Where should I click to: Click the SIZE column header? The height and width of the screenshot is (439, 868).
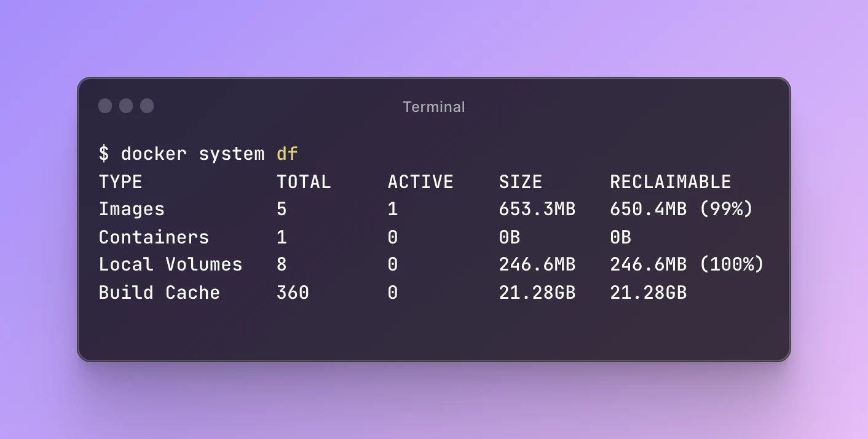521,182
